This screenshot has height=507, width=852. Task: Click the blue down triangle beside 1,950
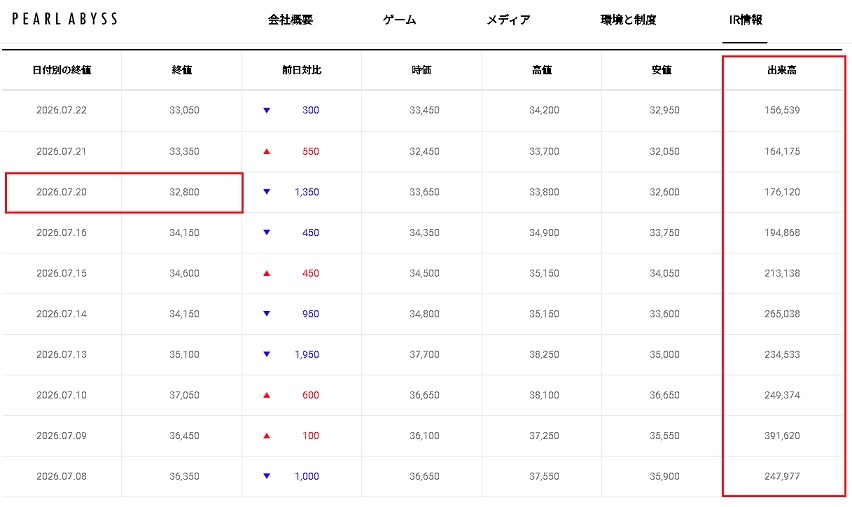click(267, 354)
